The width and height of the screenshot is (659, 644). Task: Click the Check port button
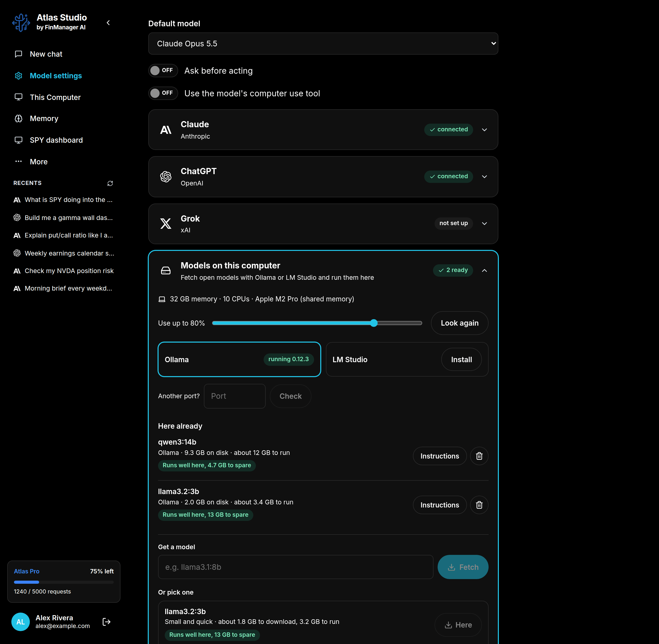tap(290, 396)
